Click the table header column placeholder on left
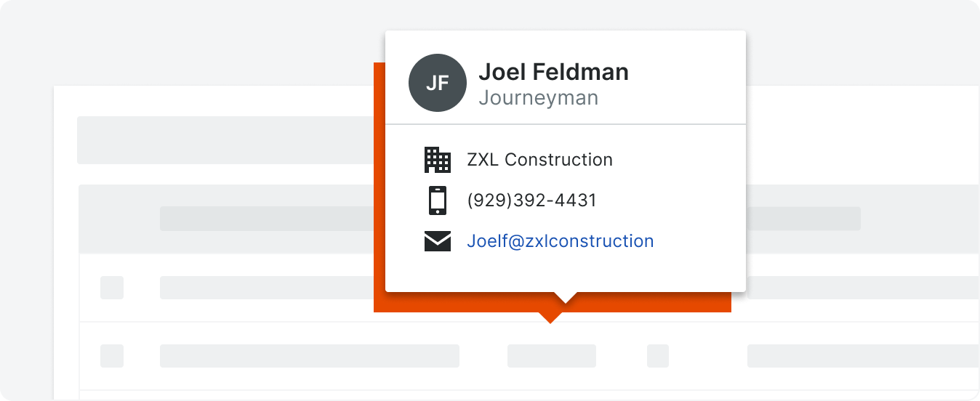Screen dimensions: 980x401 tap(267, 219)
